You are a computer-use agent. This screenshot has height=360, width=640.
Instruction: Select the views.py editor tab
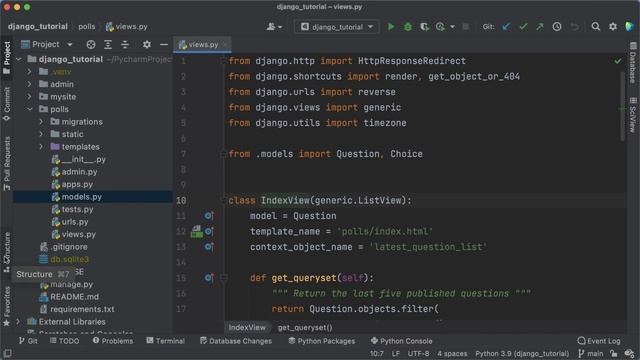pyautogui.click(x=202, y=45)
